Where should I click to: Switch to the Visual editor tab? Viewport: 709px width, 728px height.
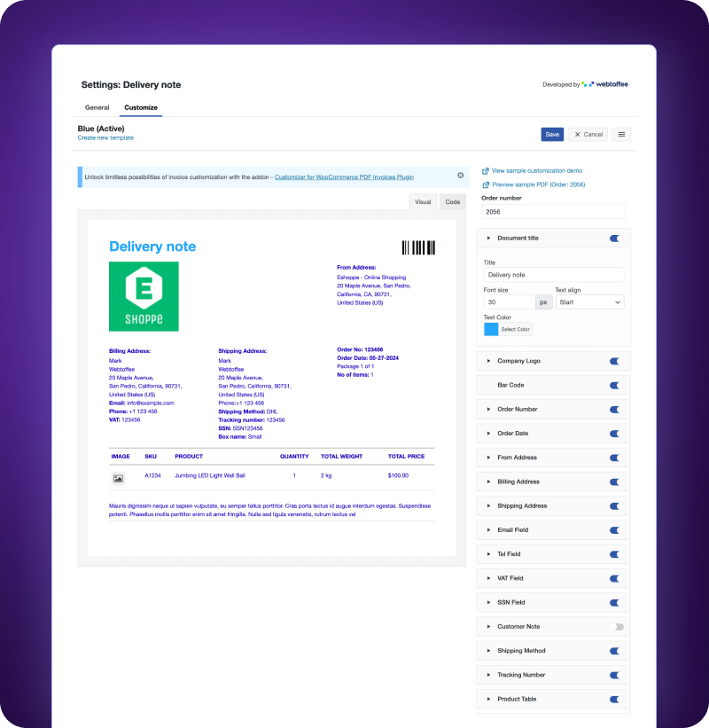click(423, 202)
